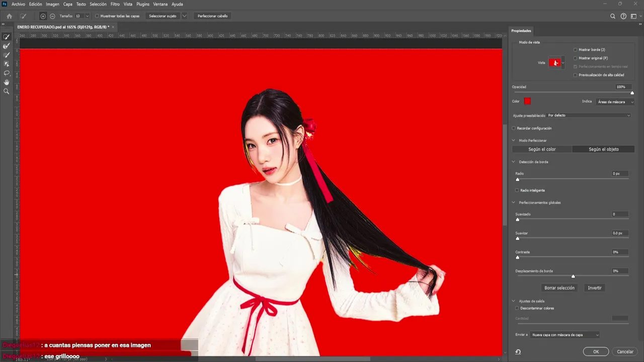Enable Mostrar original (P) checkbox
The image size is (644, 362).
point(575,58)
